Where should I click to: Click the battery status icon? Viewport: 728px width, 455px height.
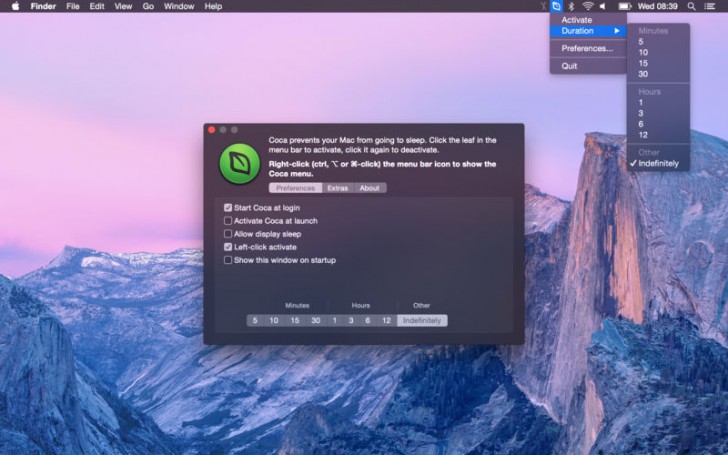pyautogui.click(x=624, y=6)
